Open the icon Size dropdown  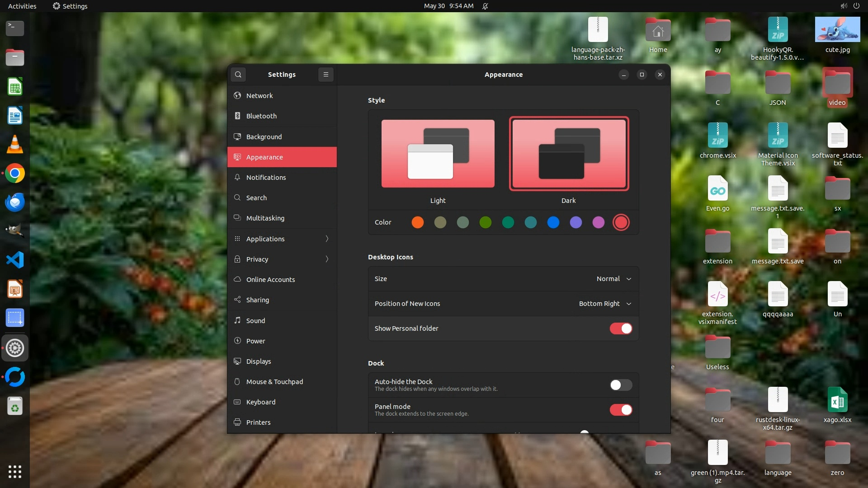point(613,279)
